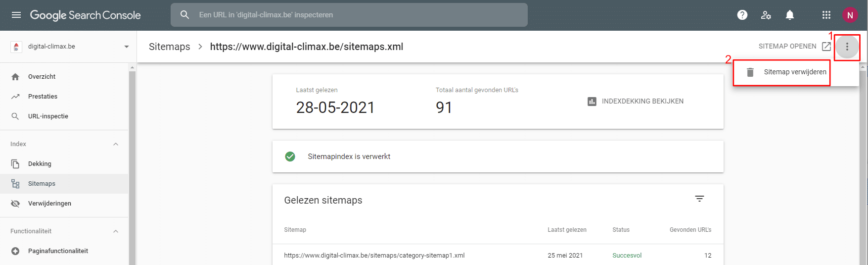Open the filter icon in Gelezen sitemaps
The image size is (868, 265).
pos(699,199)
